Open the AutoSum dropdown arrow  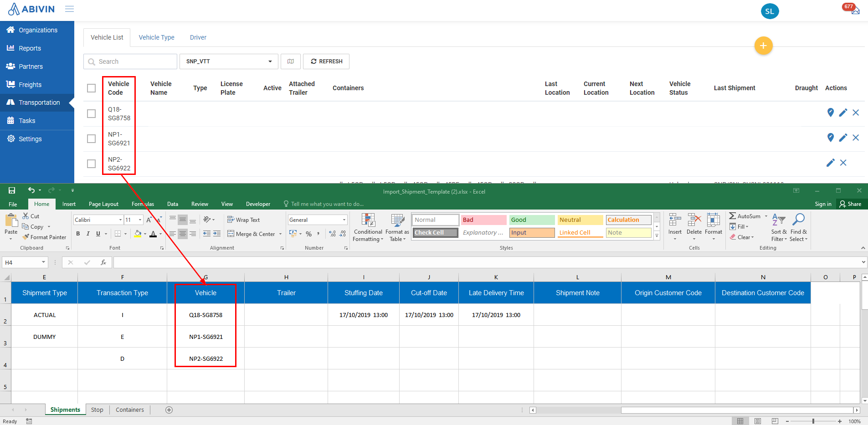point(766,216)
